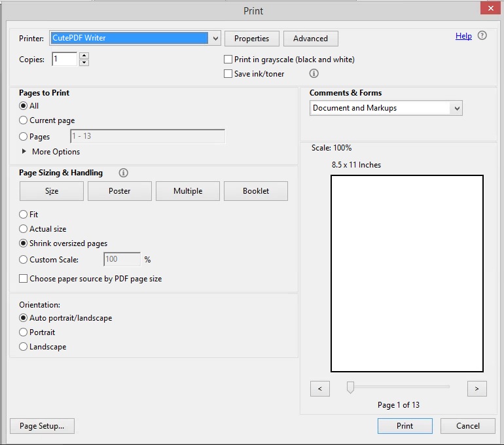
Task: Go to previous preview page
Action: [320, 389]
